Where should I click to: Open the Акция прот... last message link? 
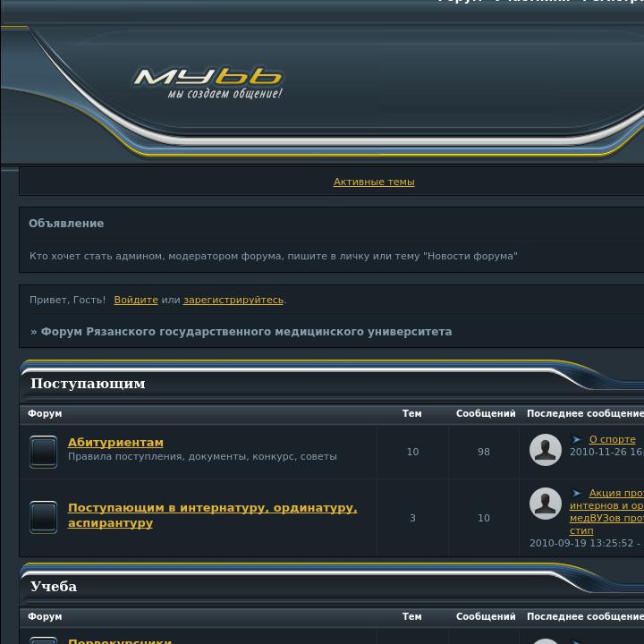coord(606,512)
